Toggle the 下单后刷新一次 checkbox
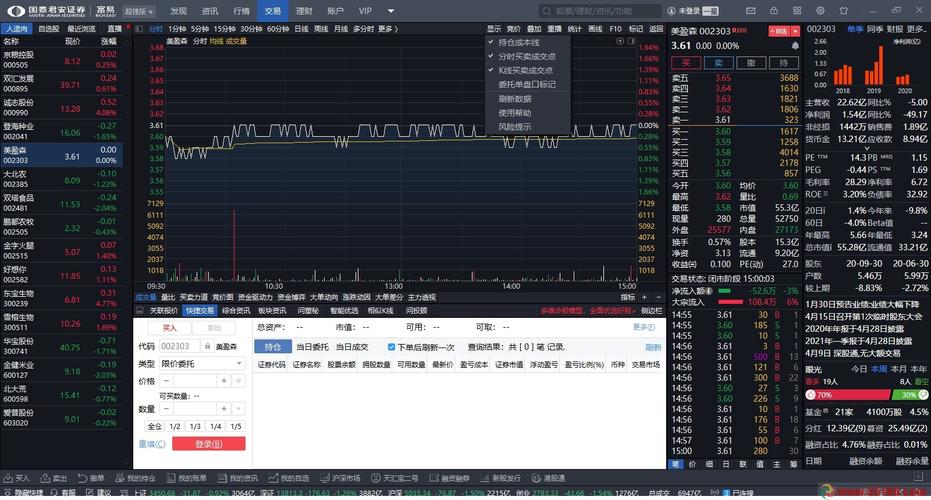This screenshot has height=500, width=931. tap(392, 346)
